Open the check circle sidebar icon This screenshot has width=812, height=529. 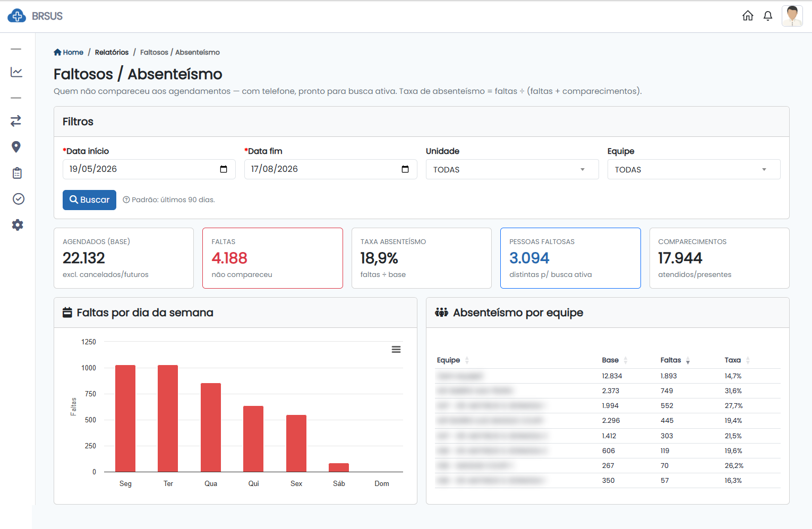(x=19, y=198)
